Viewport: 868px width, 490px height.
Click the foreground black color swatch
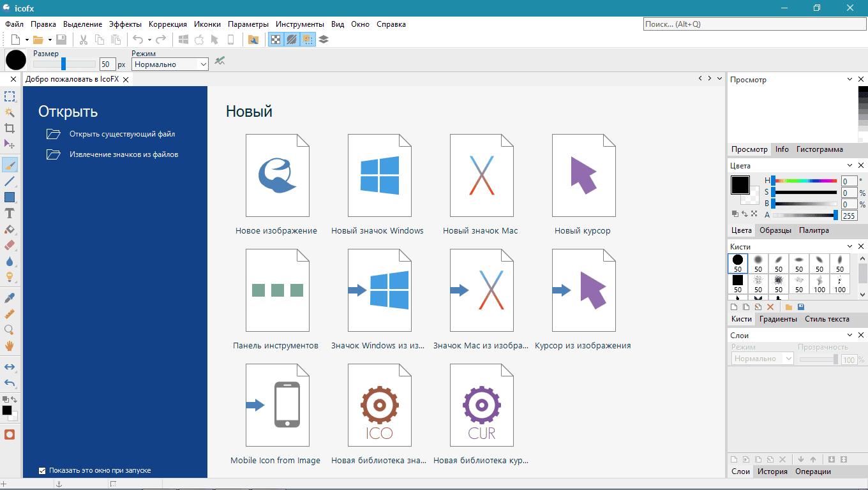[740, 185]
